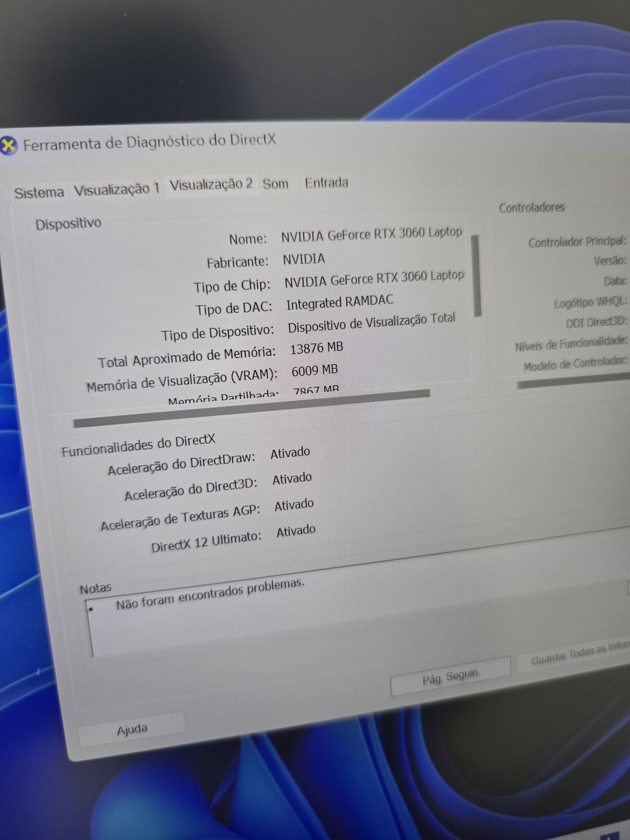
Task: Click the Integrated RAMDAC value
Action: tap(340, 302)
